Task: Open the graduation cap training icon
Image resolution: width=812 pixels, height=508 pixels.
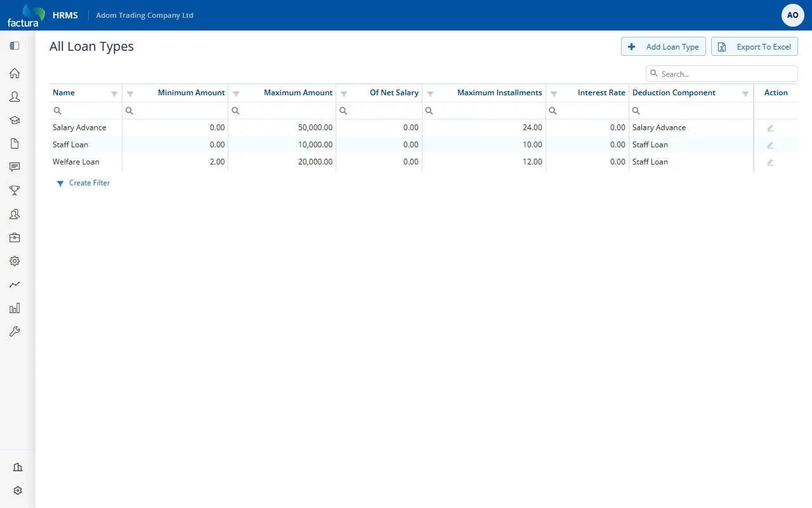Action: click(x=15, y=120)
